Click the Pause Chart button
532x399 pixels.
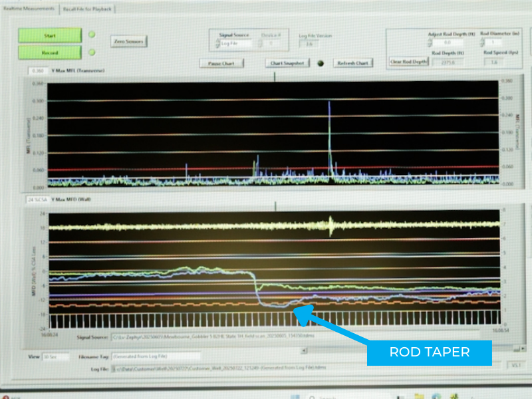pos(221,63)
